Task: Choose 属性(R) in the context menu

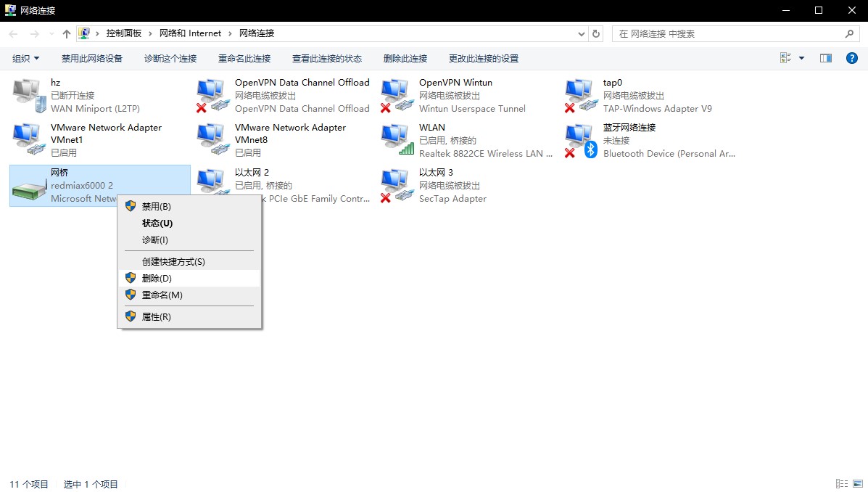Action: pos(157,317)
